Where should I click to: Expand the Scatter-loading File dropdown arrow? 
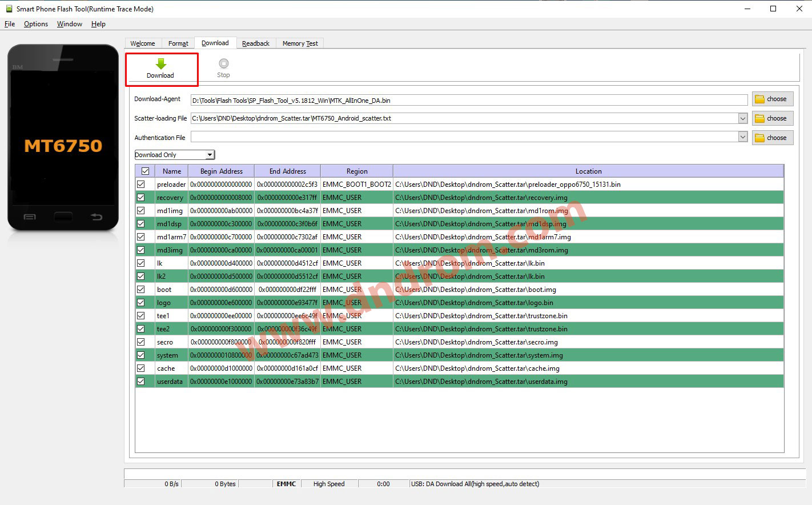click(x=743, y=118)
